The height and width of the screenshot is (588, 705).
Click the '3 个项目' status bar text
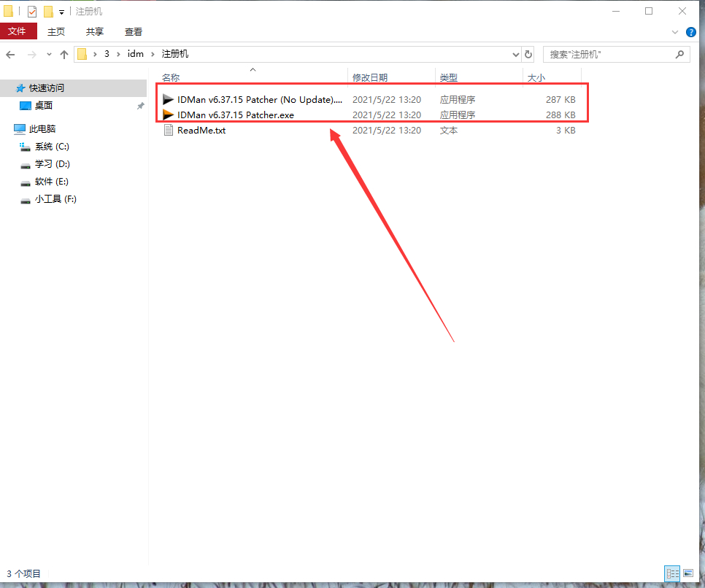click(x=23, y=573)
